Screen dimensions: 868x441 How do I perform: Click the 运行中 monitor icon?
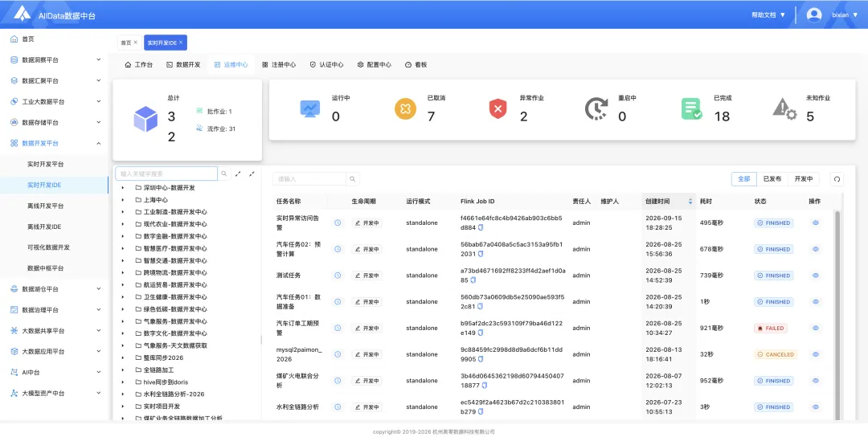coord(310,108)
